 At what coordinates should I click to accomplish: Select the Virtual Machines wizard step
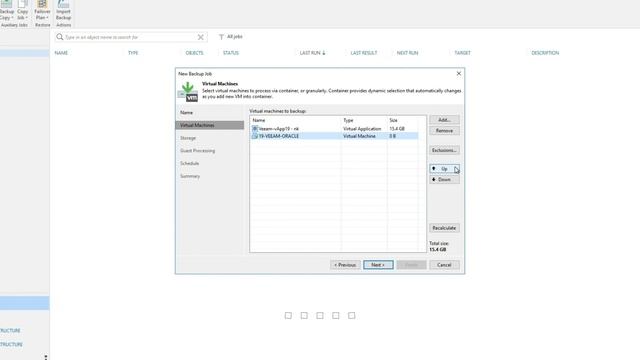click(210, 125)
